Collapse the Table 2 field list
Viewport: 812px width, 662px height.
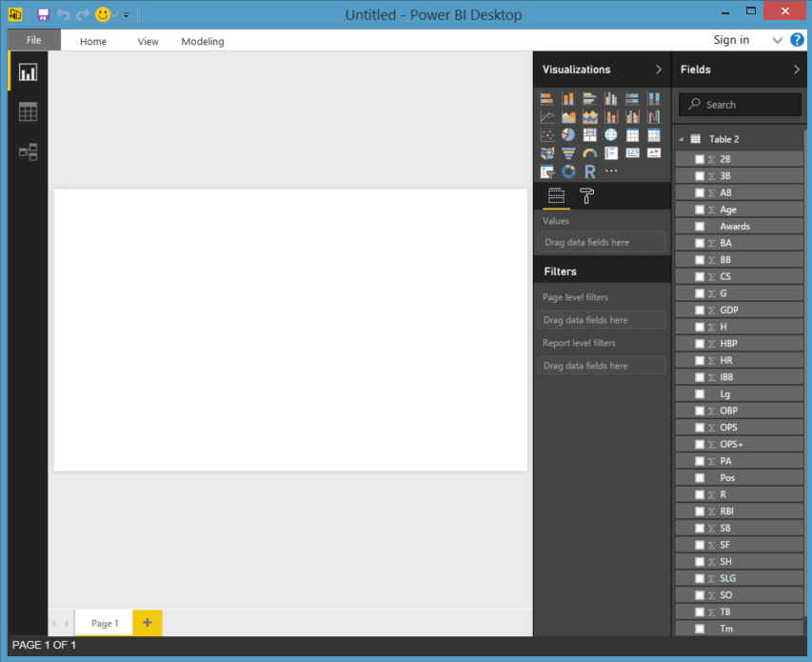tap(682, 139)
